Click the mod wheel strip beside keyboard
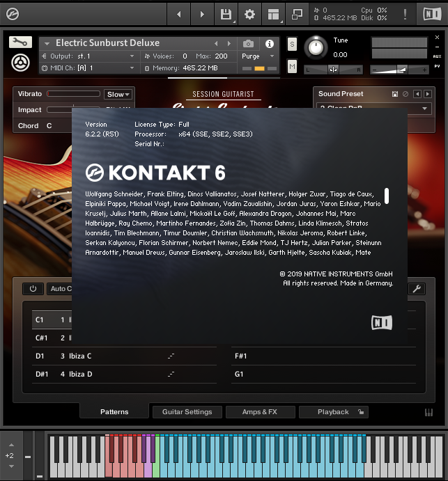The width and height of the screenshot is (448, 481). pos(39,455)
